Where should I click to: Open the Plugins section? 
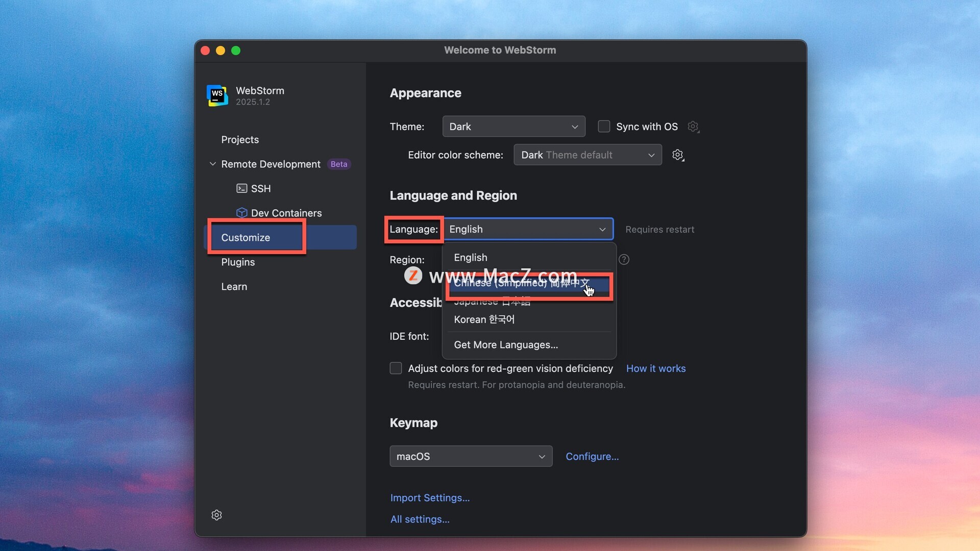point(238,262)
